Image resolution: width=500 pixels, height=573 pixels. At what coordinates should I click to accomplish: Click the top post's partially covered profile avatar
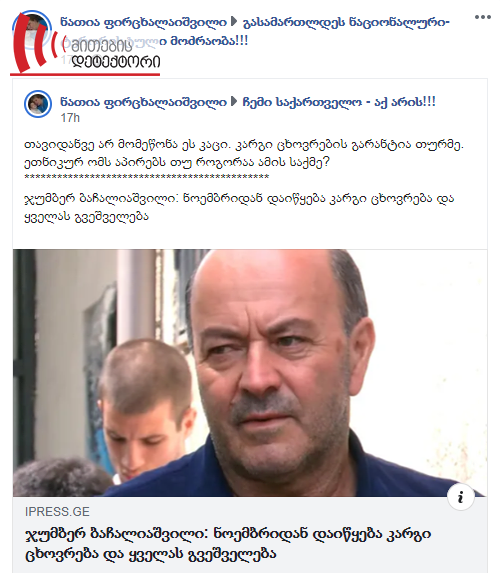[x=31, y=33]
